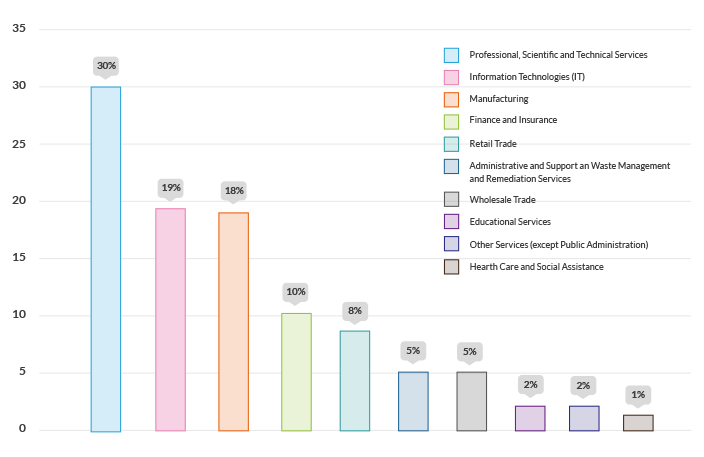Click the 30% data label bubble
The image size is (704, 457).
(106, 66)
